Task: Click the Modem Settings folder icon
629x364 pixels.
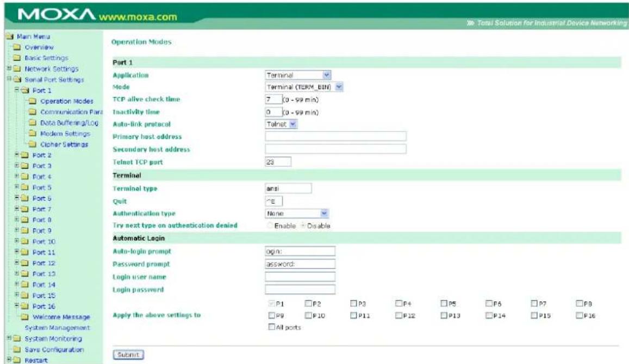Action: click(33, 134)
